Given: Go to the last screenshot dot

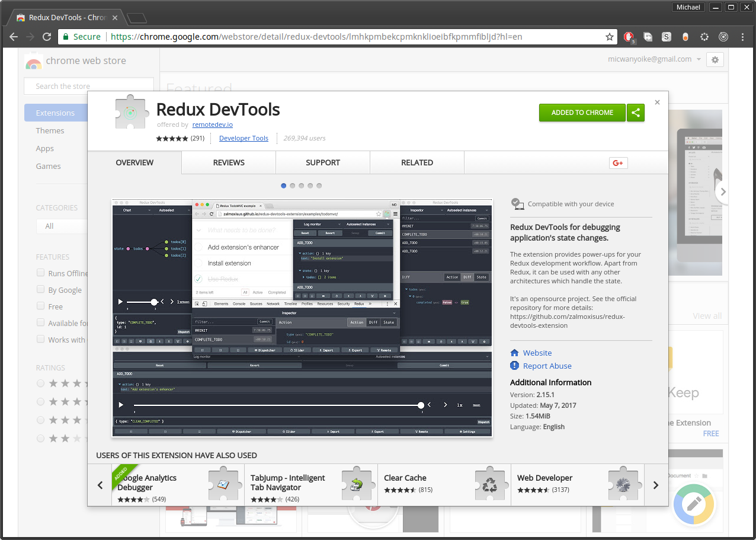Looking at the screenshot, I should coord(319,186).
